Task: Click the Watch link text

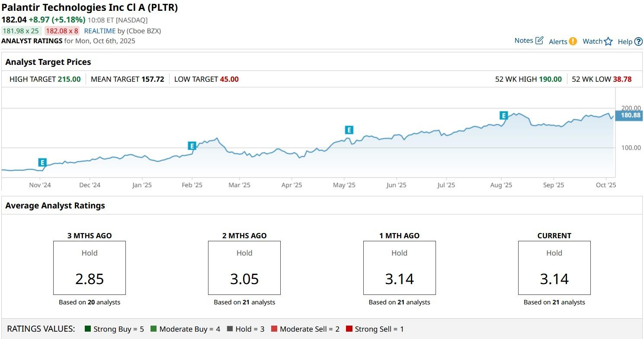Action: 592,42
